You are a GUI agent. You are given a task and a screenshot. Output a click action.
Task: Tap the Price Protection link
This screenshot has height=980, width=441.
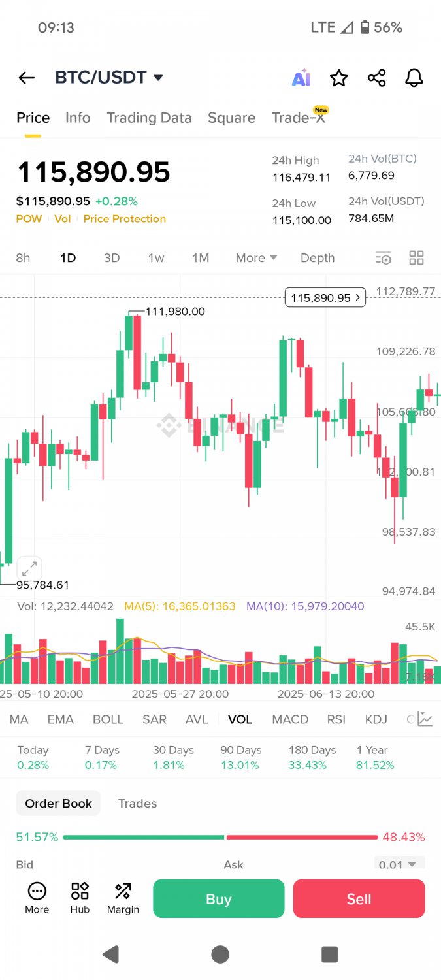tap(124, 219)
